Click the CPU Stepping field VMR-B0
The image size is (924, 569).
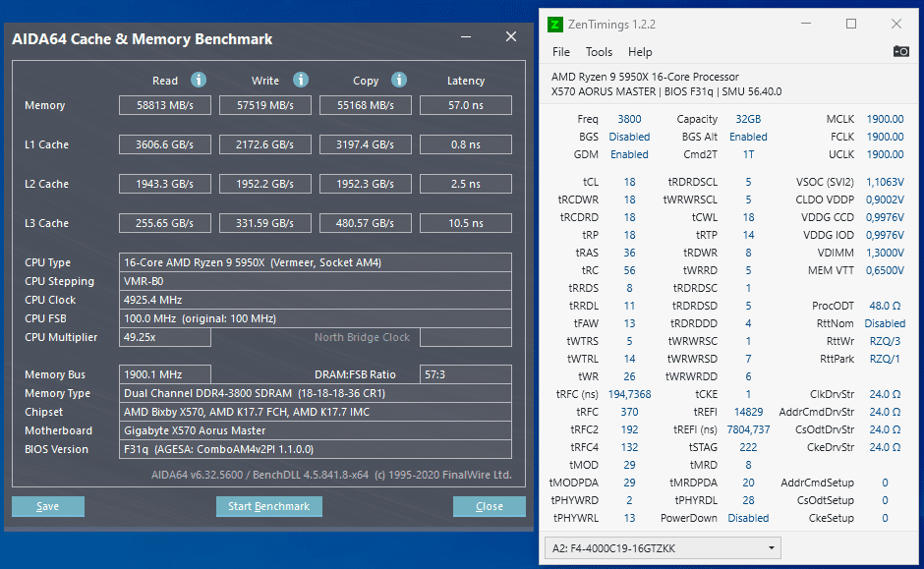pos(316,281)
